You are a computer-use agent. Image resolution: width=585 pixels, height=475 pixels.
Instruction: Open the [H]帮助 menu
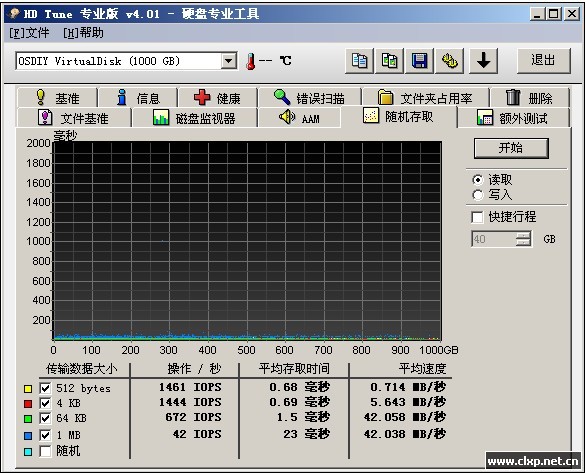pyautogui.click(x=83, y=33)
